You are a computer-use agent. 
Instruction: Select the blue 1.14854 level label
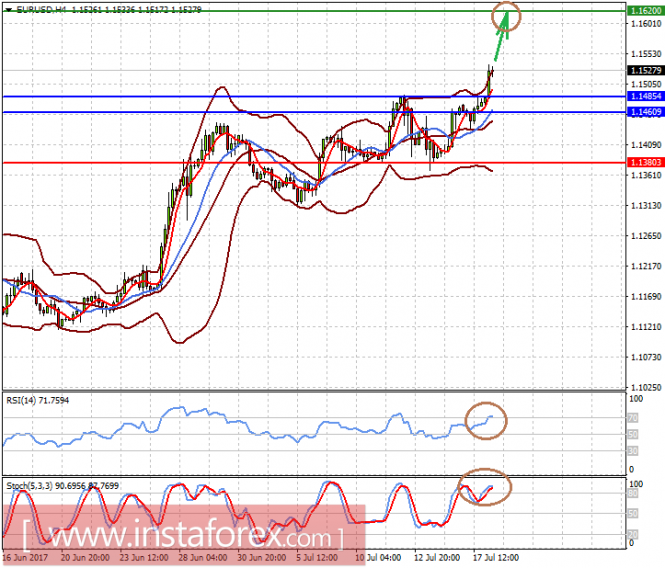(643, 96)
